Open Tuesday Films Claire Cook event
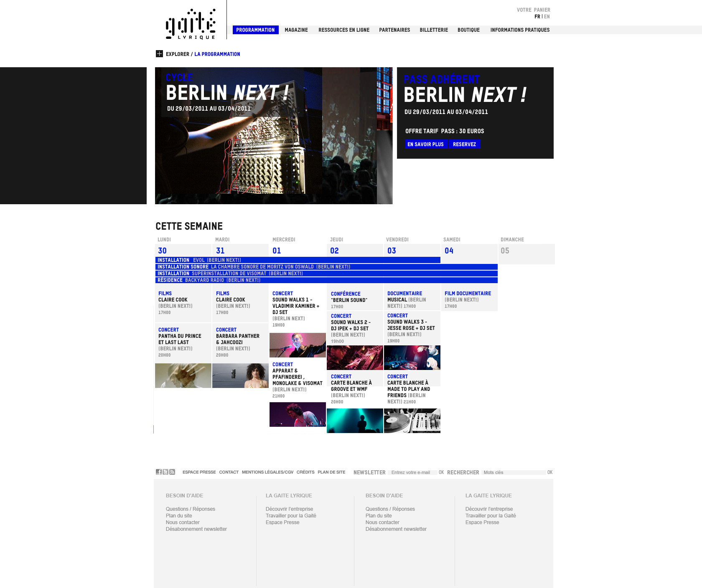Image resolution: width=702 pixels, height=588 pixels. [x=240, y=303]
